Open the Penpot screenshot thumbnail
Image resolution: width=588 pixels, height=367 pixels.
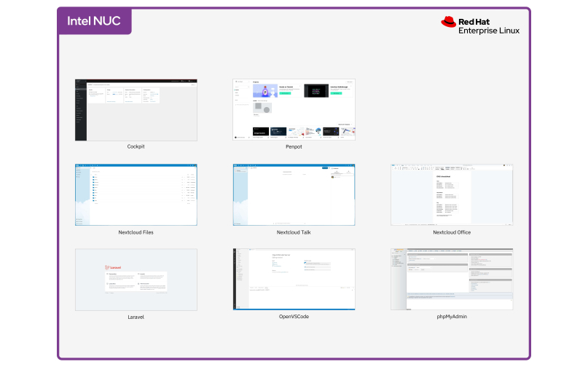pos(294,109)
